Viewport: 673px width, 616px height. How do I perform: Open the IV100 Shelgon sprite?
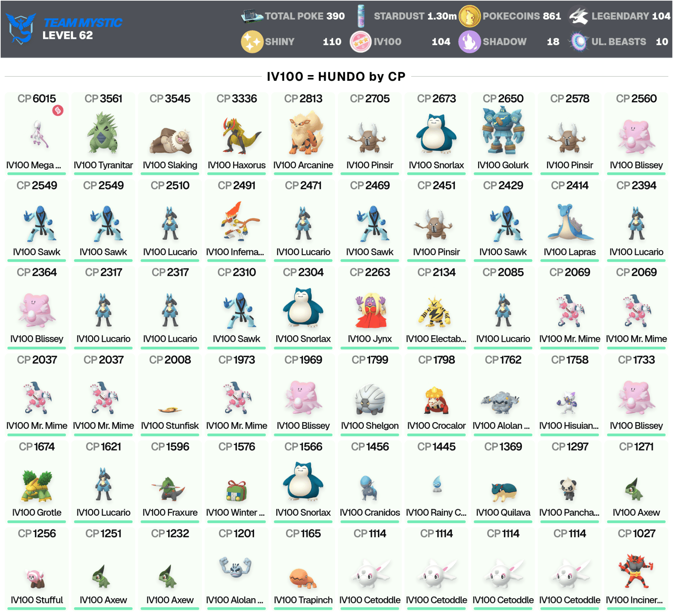(x=370, y=400)
